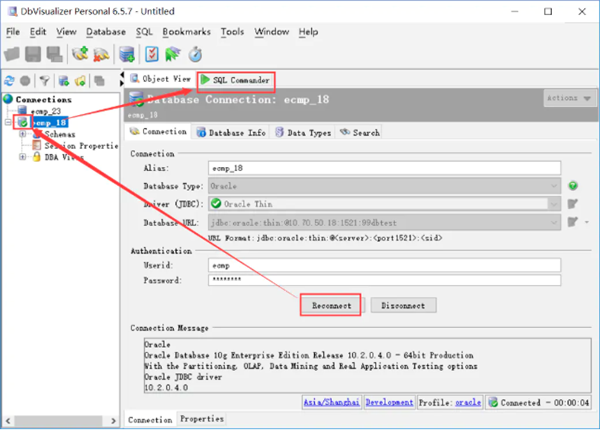Expand the Schemas tree node
Viewport: 600px width, 430px height.
pos(23,133)
